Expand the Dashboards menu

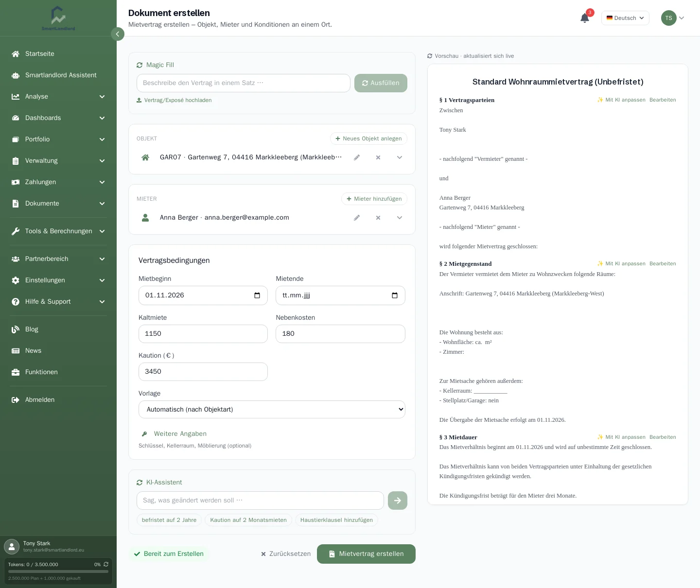(58, 118)
